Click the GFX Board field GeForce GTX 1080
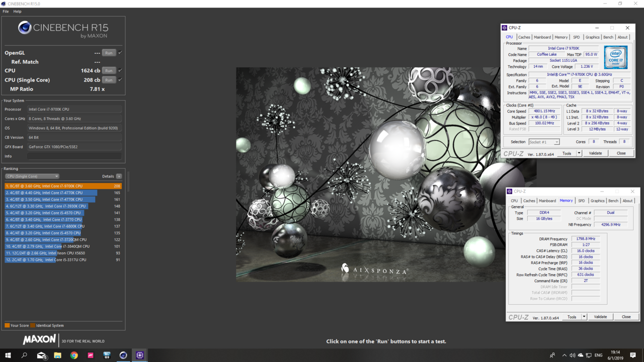644x362 pixels. [x=74, y=147]
